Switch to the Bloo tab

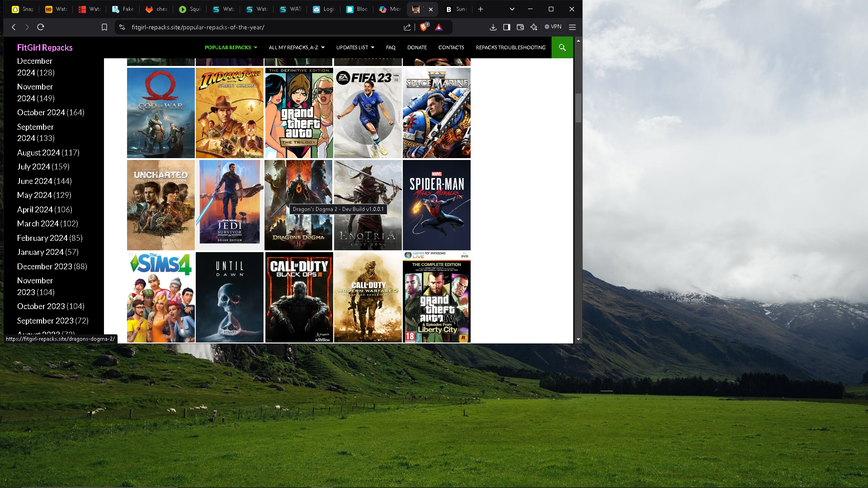(x=357, y=9)
